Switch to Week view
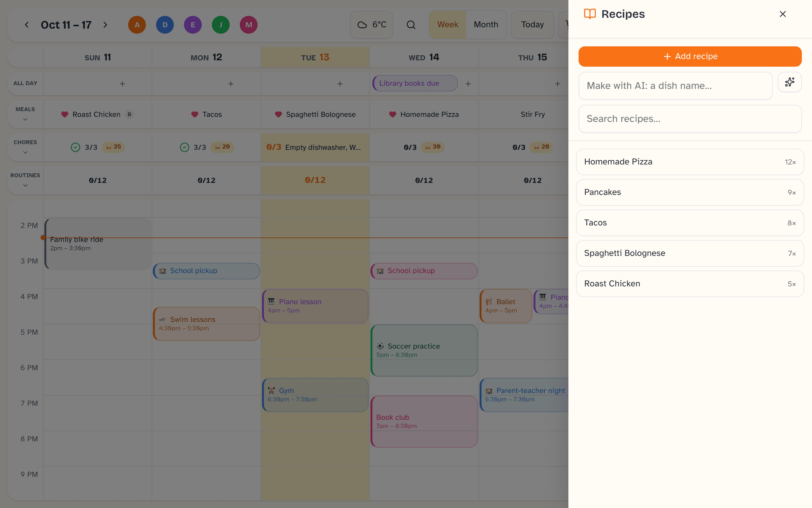 (448, 25)
